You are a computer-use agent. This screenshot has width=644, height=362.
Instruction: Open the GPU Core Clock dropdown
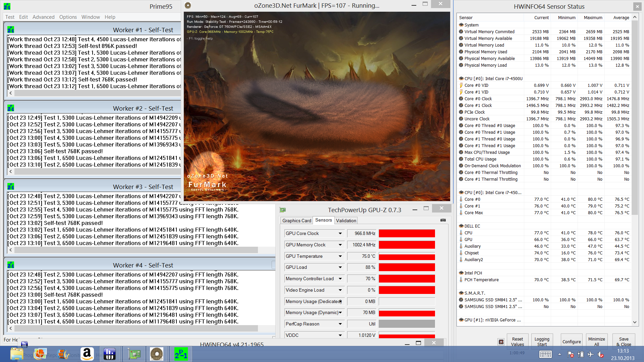pyautogui.click(x=340, y=234)
